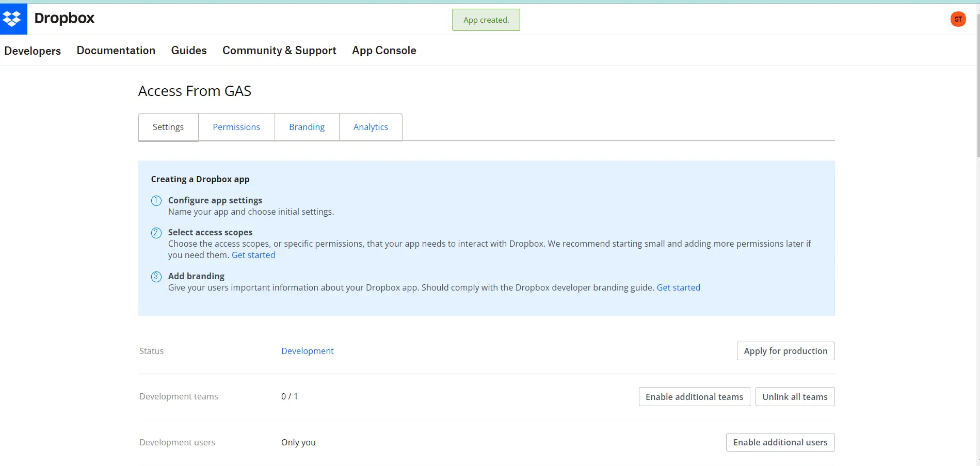
Task: Click Get started link for access scopes
Action: point(253,255)
